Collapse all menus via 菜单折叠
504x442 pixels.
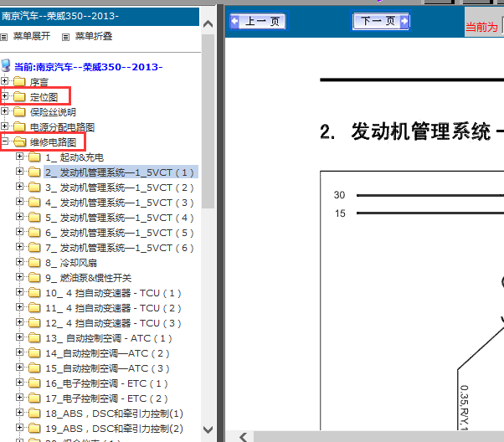pyautogui.click(x=94, y=36)
